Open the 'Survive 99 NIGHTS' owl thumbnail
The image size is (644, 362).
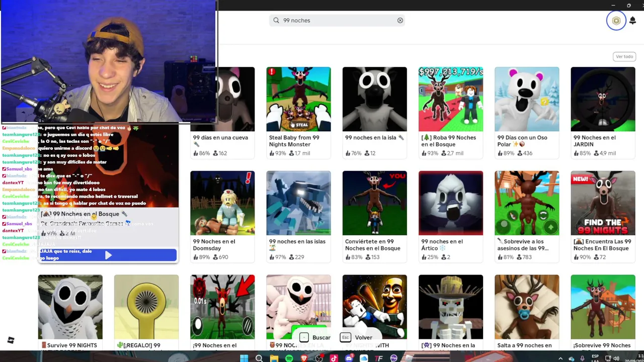pos(70,307)
